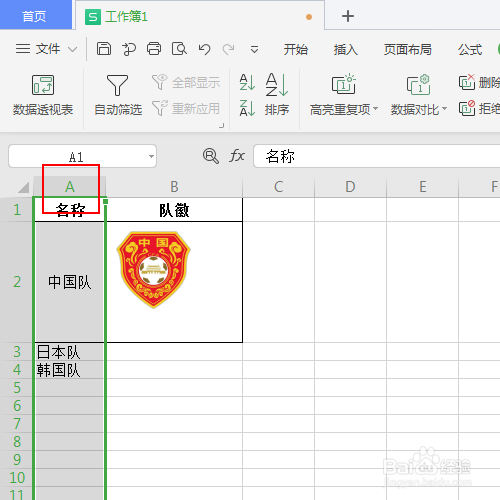Expand 高亮重复项 dropdown arrow

[x=376, y=109]
